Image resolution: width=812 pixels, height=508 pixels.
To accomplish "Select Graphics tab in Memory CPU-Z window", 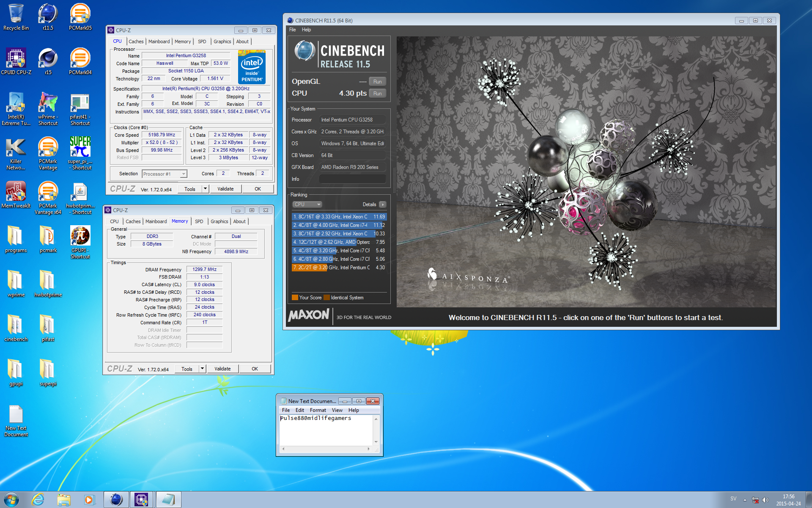I will pyautogui.click(x=219, y=221).
